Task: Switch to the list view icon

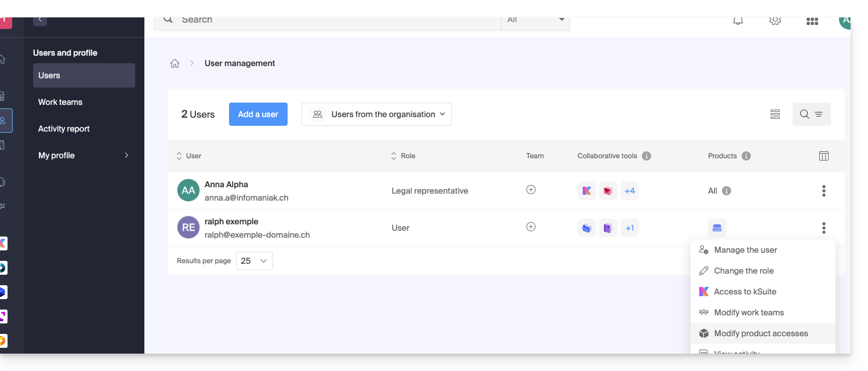Action: (x=775, y=114)
